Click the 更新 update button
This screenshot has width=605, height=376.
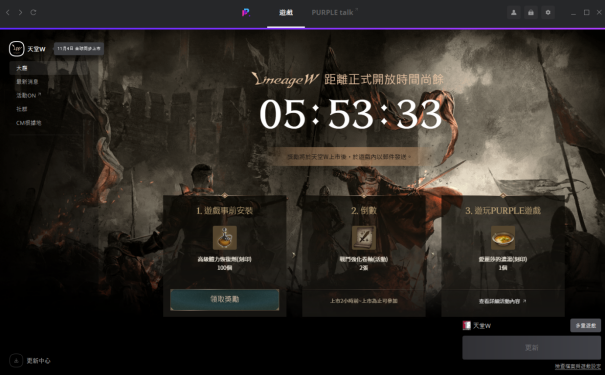(x=531, y=348)
